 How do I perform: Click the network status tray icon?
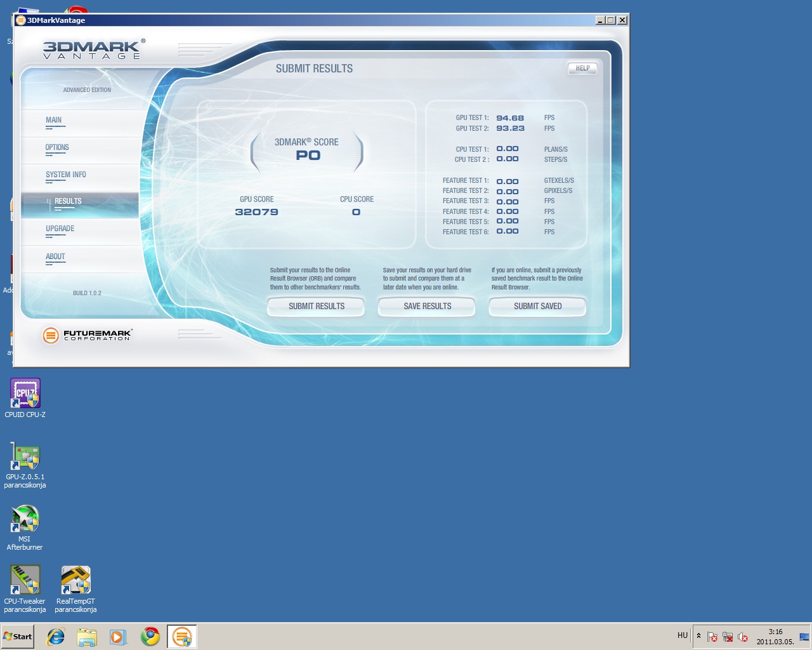pyautogui.click(x=728, y=637)
